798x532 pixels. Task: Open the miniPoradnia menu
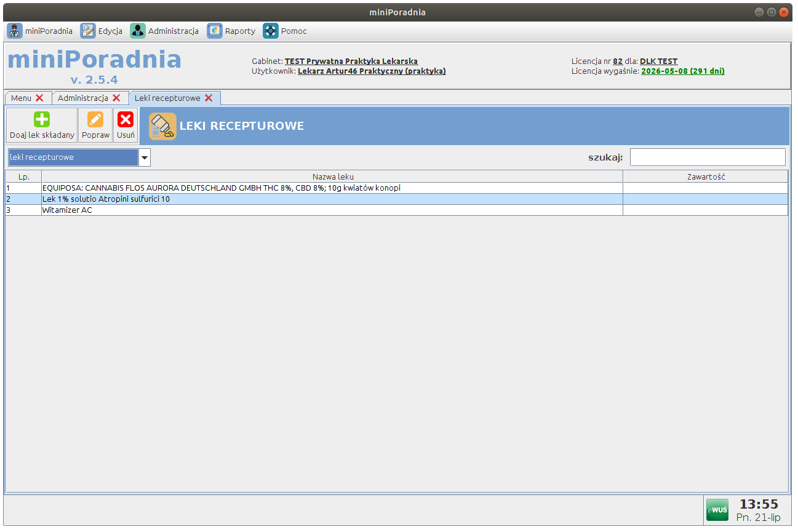click(40, 31)
